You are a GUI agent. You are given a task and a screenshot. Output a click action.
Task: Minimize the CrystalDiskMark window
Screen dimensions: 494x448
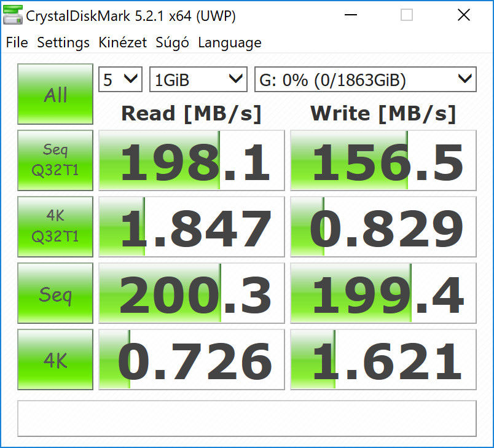click(350, 15)
